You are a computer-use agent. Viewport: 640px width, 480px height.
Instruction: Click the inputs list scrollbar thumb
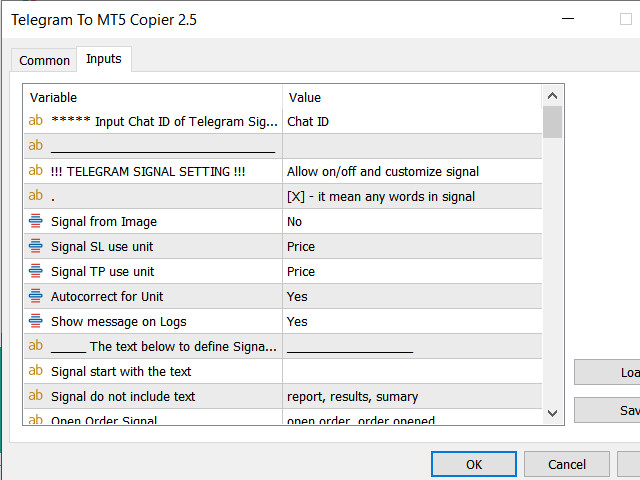[x=553, y=122]
